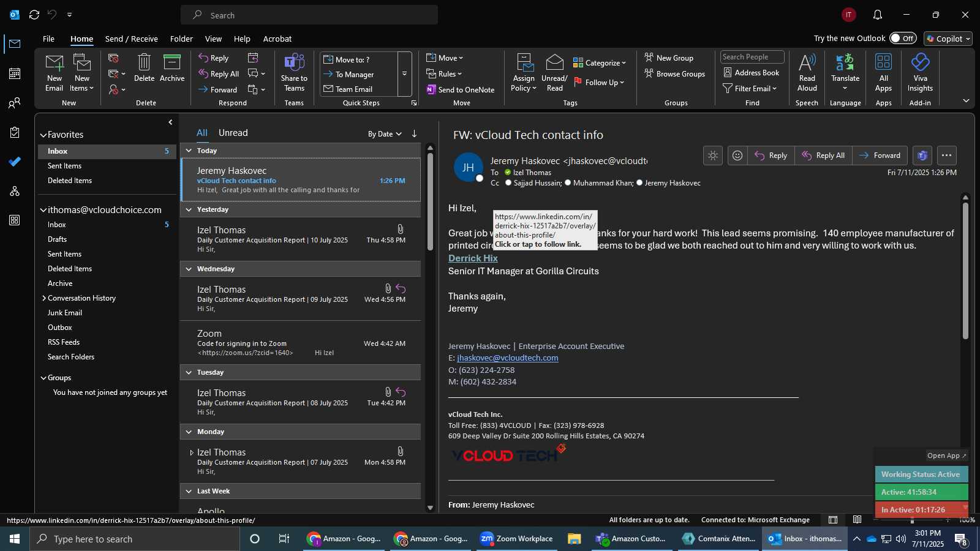Collapse the ribbon with the chevron
Image resolution: width=980 pixels, height=551 pixels.
coord(966,101)
